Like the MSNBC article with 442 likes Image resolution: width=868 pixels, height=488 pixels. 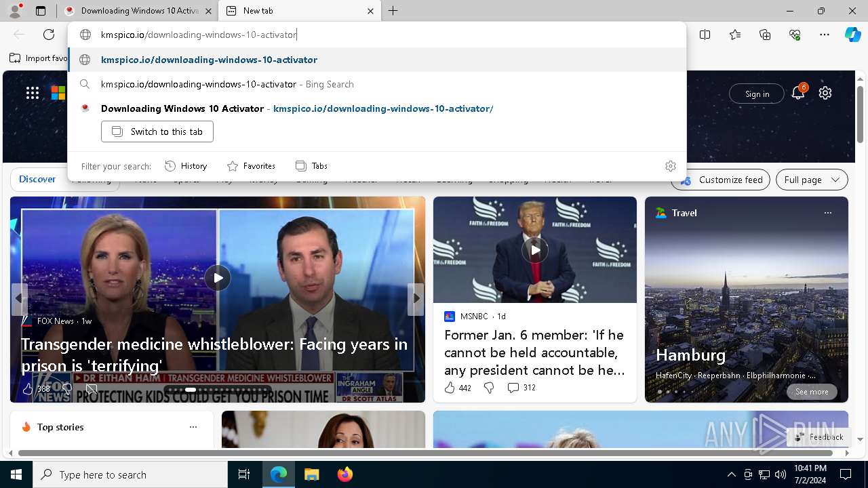click(x=458, y=388)
